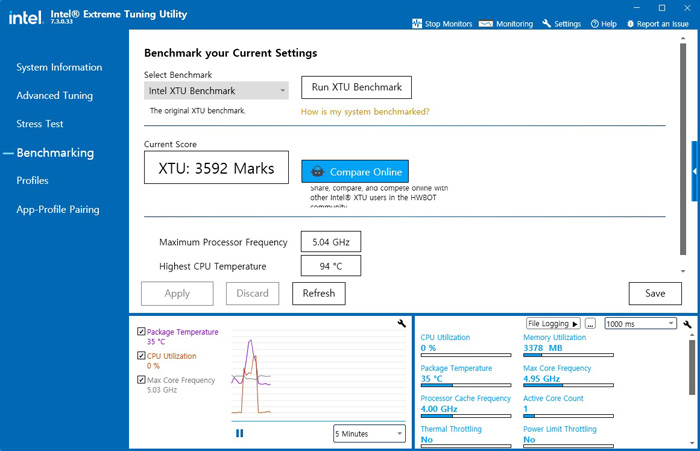
Task: Click the 94 °C highest temperature field
Action: 331,266
